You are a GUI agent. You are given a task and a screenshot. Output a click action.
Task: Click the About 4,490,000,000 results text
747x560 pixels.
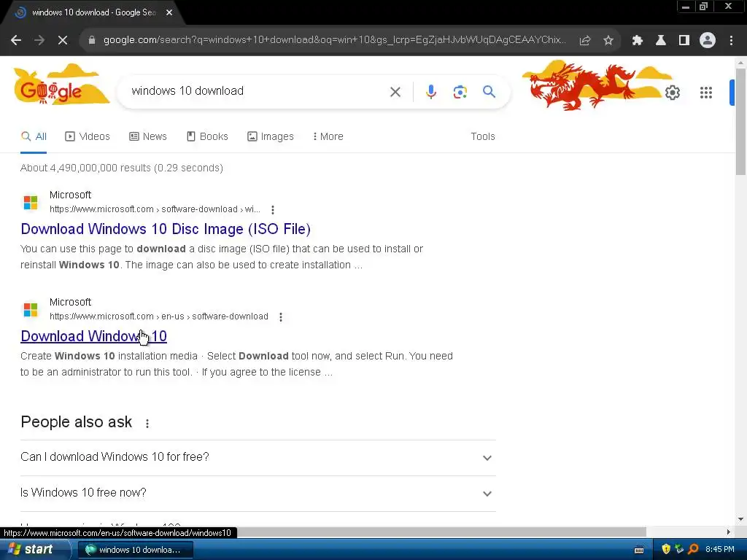[122, 168]
